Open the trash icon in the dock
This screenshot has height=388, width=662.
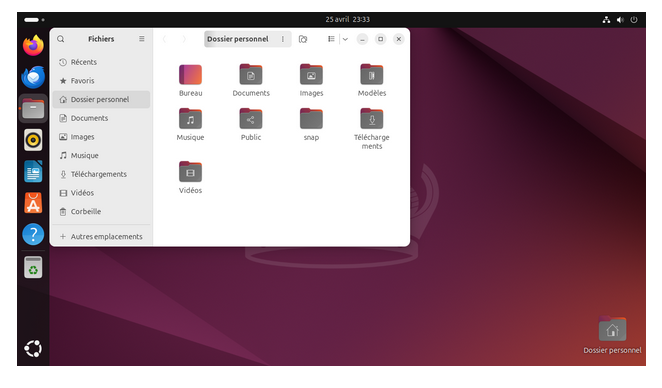click(x=33, y=267)
